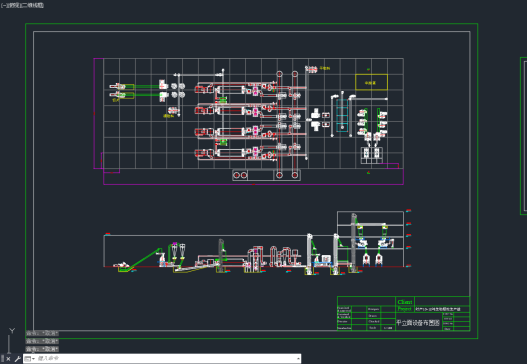Viewport: 527px width, 364px height.
Task: Select the "Scale" title block label
Action: click(x=372, y=328)
